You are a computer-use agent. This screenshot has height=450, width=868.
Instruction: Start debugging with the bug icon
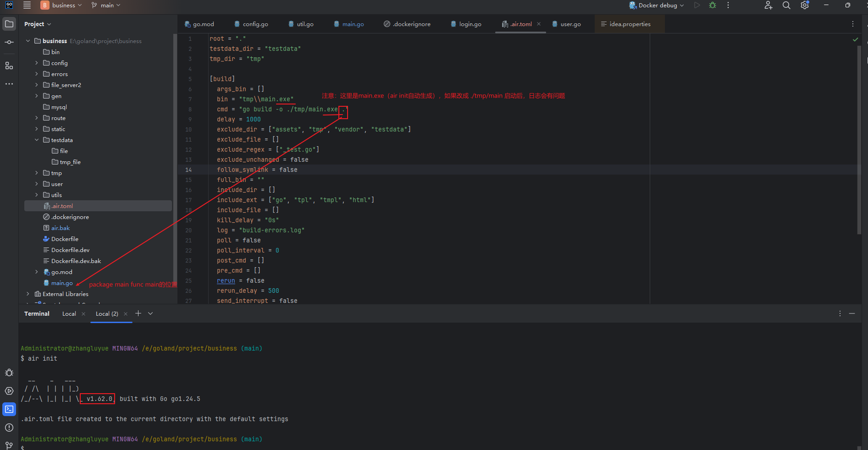713,5
